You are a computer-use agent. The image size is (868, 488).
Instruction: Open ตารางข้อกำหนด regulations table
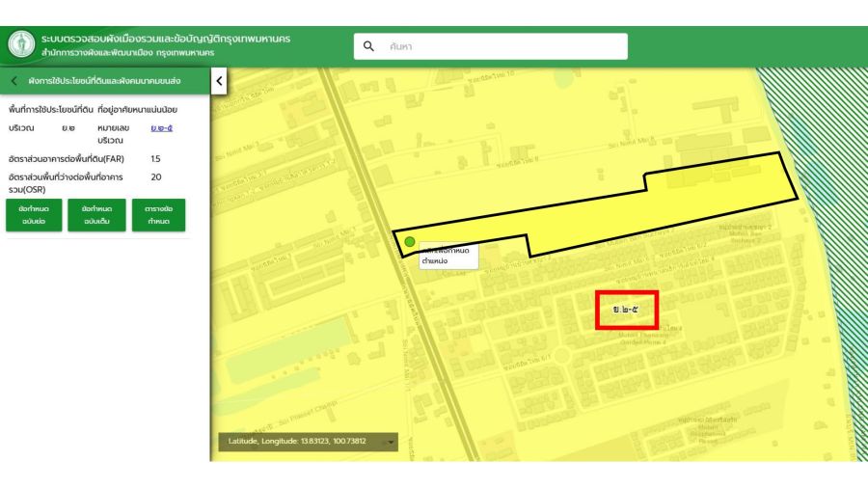pos(159,214)
